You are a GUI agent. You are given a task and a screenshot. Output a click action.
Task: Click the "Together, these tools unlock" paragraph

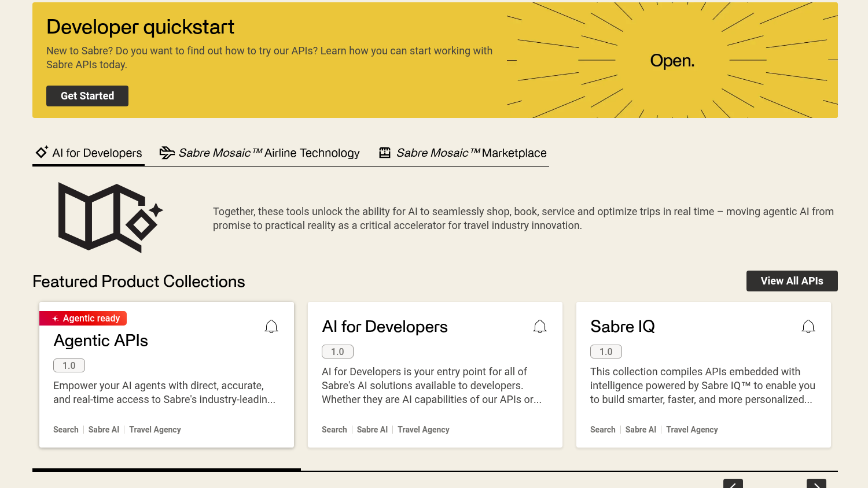tap(523, 219)
